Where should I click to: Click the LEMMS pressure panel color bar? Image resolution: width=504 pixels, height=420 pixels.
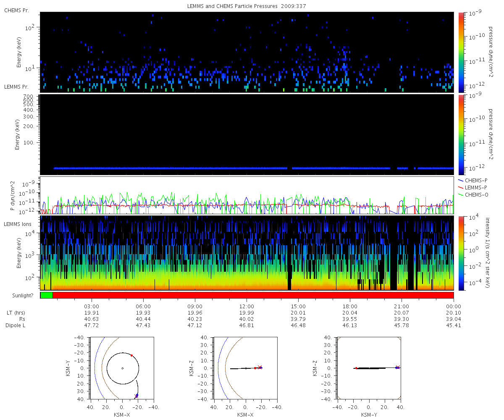(461, 134)
